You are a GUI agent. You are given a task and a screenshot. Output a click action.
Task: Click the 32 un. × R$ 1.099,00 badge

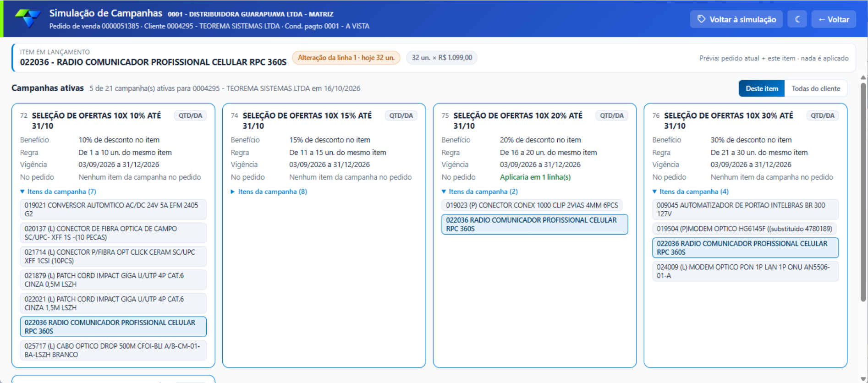tap(442, 58)
